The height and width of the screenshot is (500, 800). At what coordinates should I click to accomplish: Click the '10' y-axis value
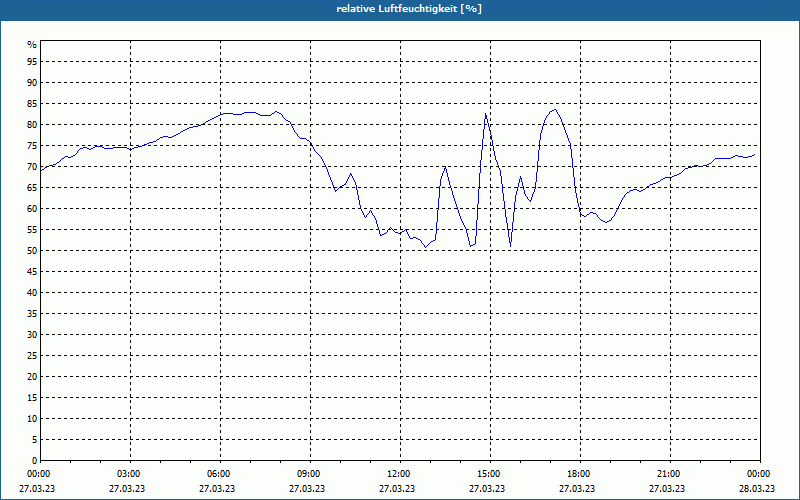32,418
